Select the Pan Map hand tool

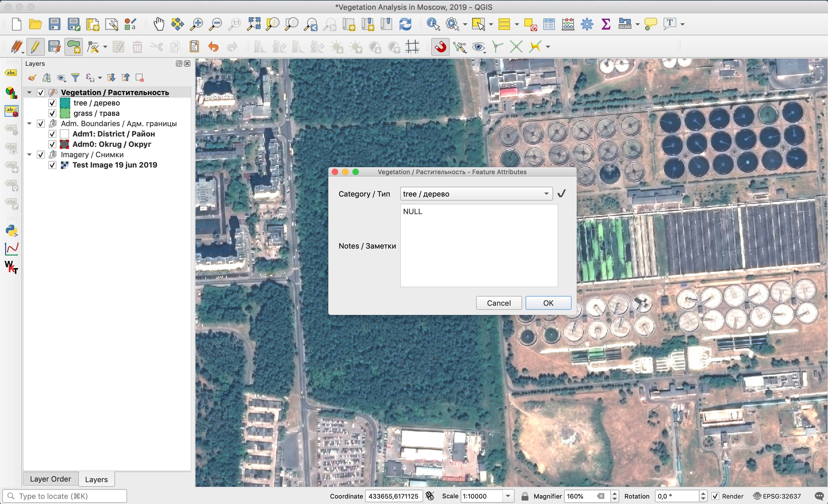tap(159, 24)
